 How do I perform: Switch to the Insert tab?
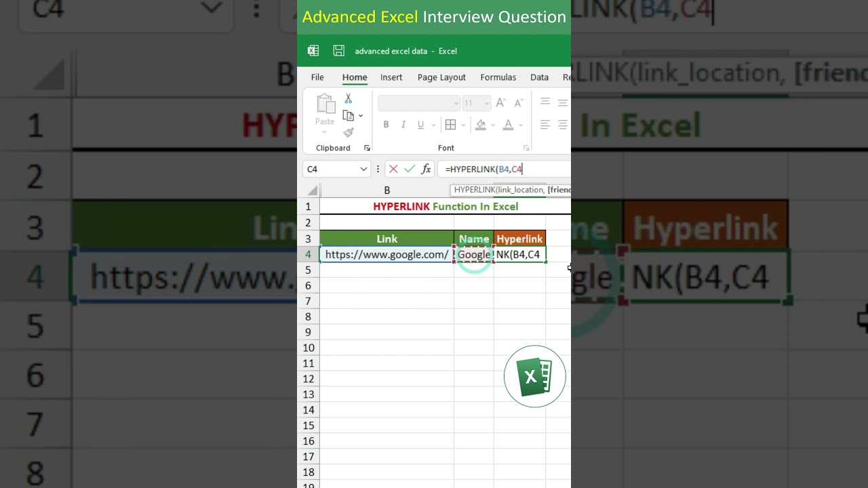[x=391, y=77]
